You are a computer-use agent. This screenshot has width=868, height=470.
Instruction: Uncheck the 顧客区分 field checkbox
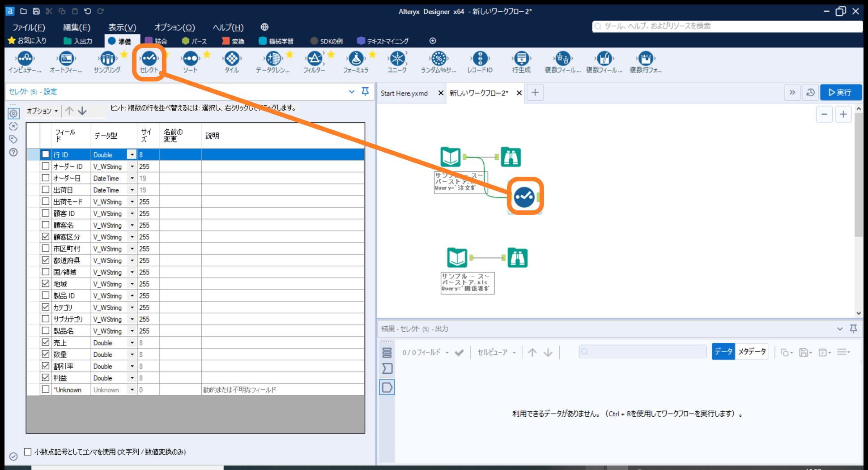pyautogui.click(x=46, y=237)
